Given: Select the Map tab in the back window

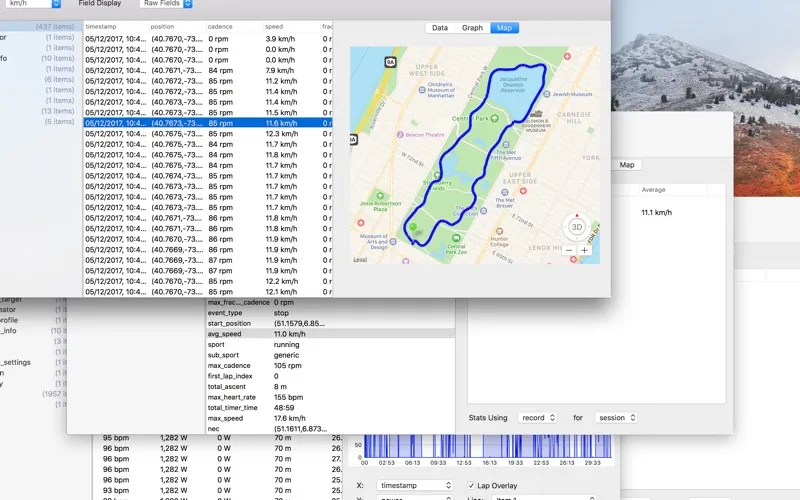Looking at the screenshot, I should [627, 165].
